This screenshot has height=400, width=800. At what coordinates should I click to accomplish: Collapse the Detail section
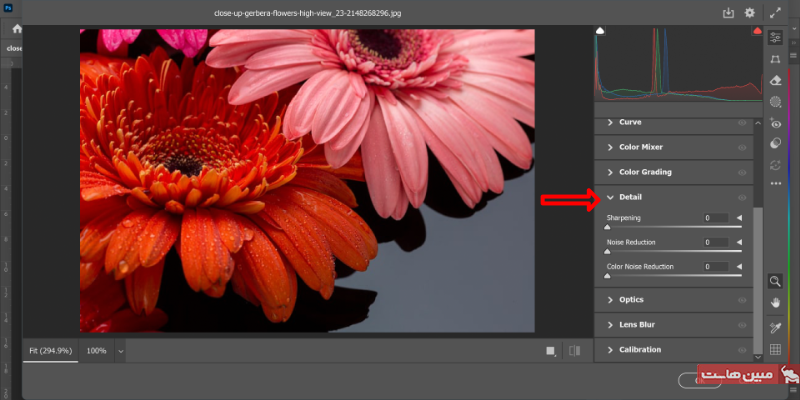pyautogui.click(x=611, y=197)
